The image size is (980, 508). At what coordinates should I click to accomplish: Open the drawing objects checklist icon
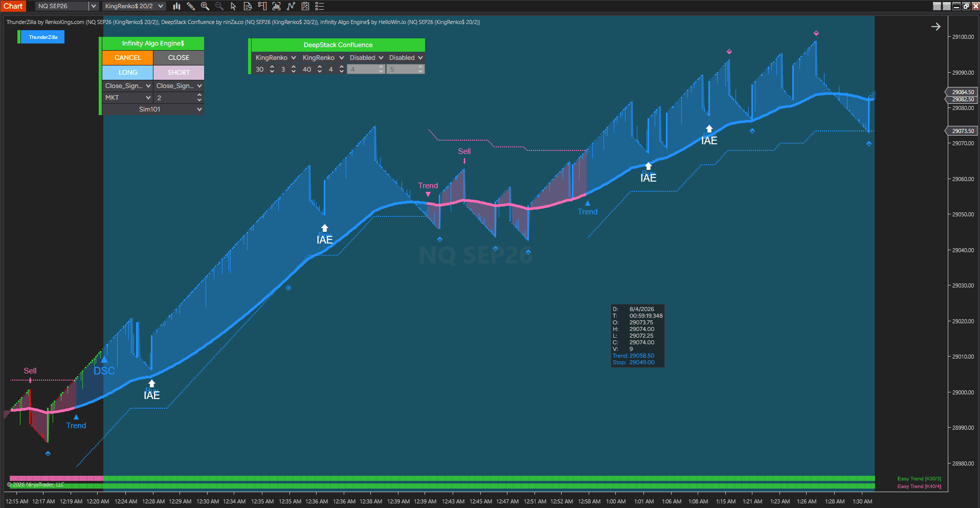tap(305, 6)
